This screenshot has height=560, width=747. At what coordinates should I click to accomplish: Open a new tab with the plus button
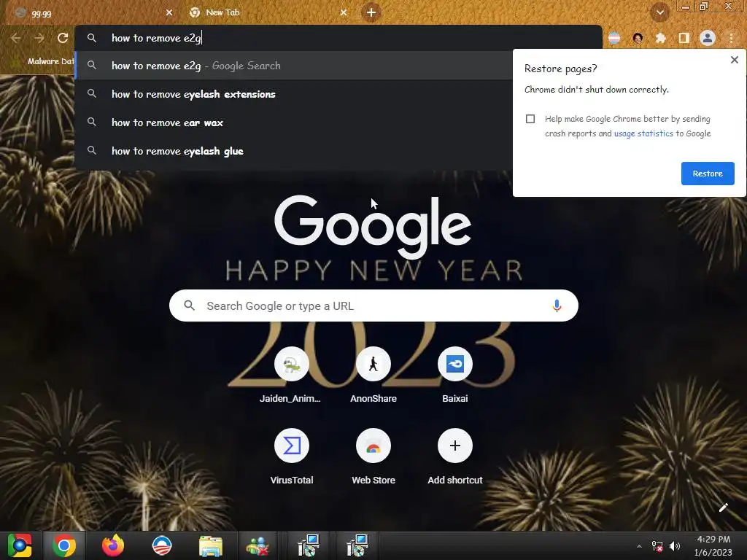(371, 12)
